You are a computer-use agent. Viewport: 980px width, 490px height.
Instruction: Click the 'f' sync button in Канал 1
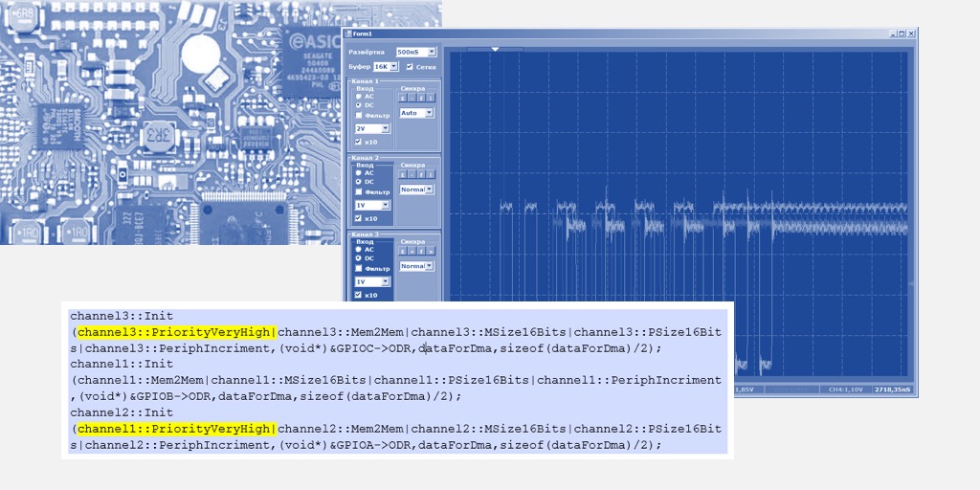tap(421, 99)
